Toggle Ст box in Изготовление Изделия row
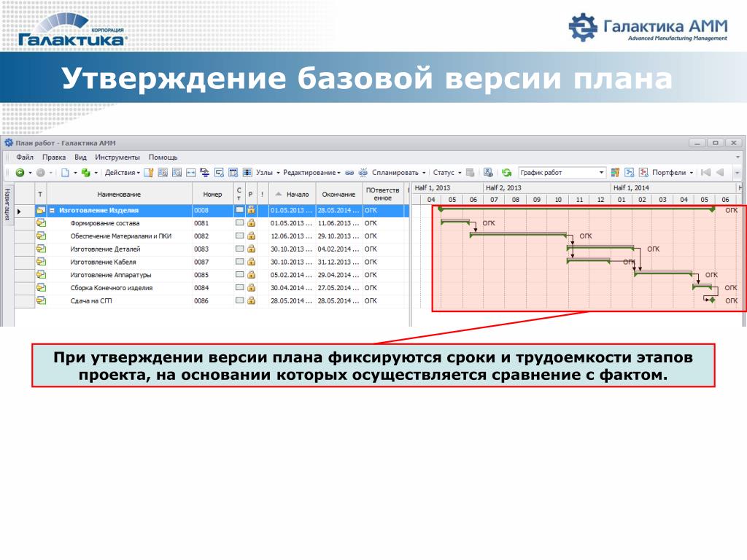 (239, 210)
